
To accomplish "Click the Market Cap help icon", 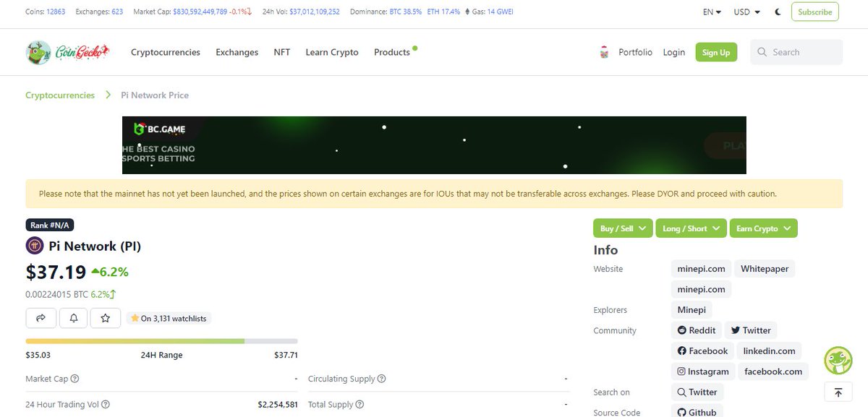I will click(75, 379).
